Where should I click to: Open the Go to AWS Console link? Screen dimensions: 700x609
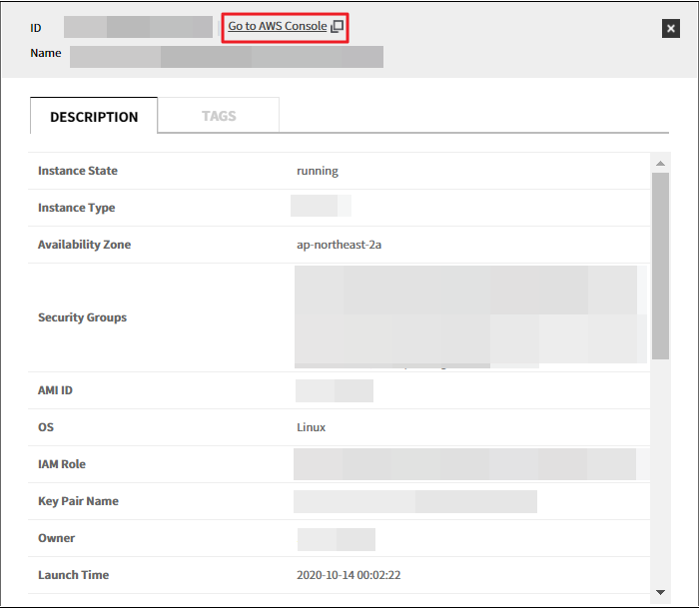click(278, 26)
